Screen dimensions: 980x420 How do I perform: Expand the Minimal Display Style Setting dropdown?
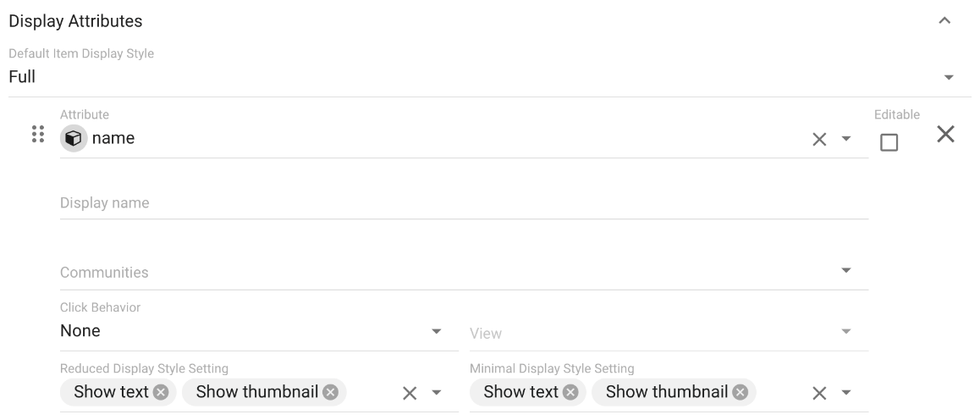coord(845,393)
